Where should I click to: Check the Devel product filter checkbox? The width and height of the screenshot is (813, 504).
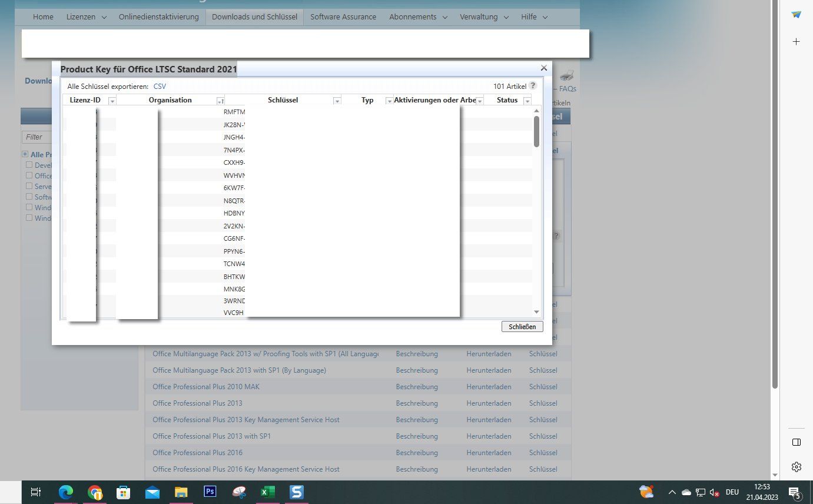click(29, 165)
